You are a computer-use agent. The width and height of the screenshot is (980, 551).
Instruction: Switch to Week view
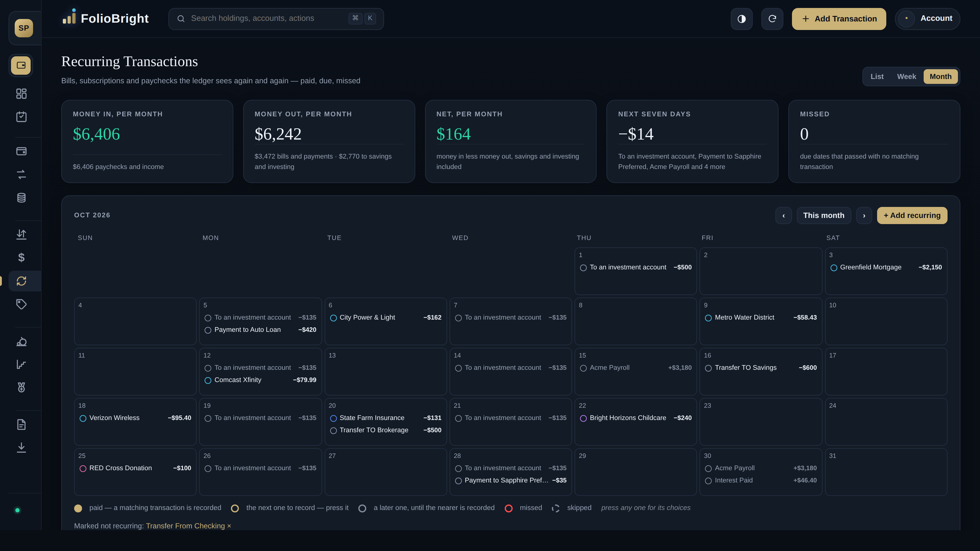tap(907, 77)
